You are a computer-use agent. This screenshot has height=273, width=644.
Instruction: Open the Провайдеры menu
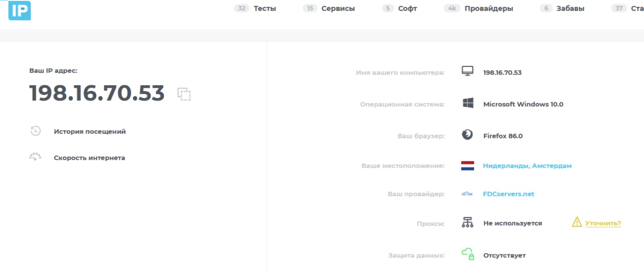pos(489,9)
